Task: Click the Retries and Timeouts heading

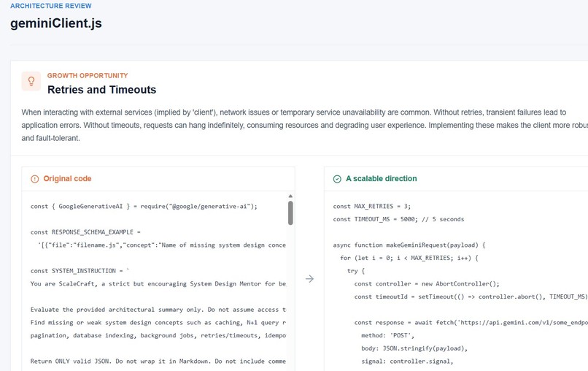Action: pyautogui.click(x=101, y=90)
